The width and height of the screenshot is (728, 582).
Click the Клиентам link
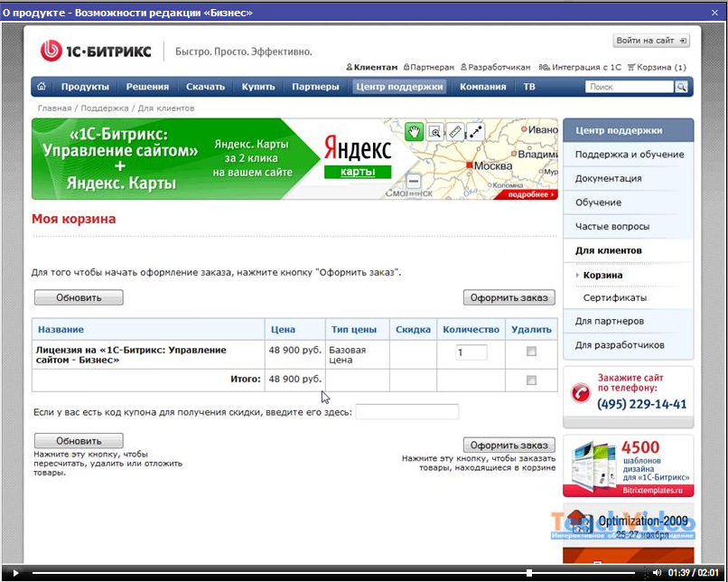[372, 68]
